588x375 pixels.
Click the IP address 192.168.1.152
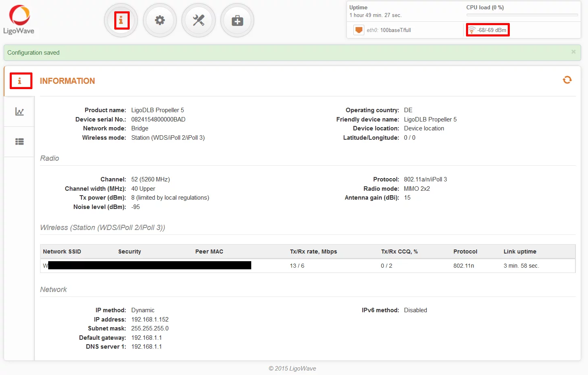[x=150, y=320]
